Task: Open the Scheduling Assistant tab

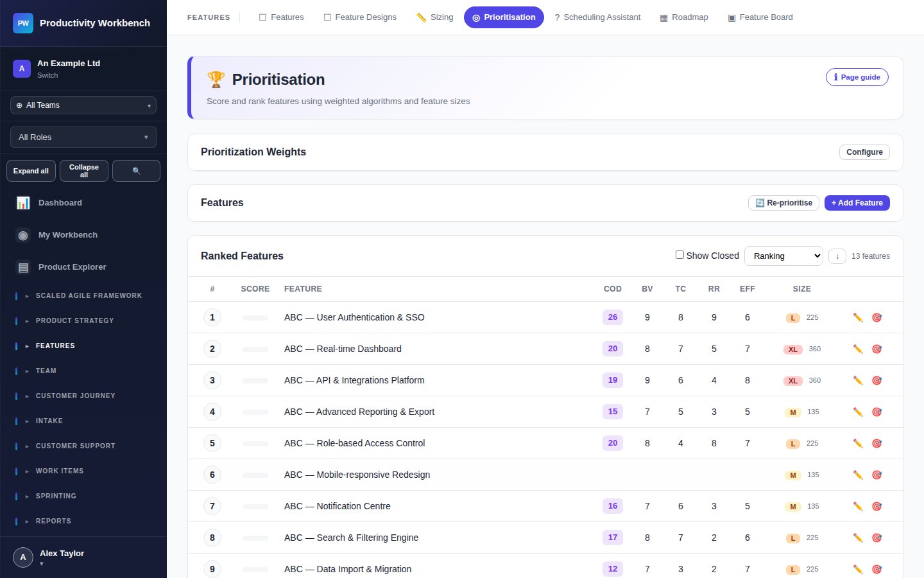Action: click(597, 17)
